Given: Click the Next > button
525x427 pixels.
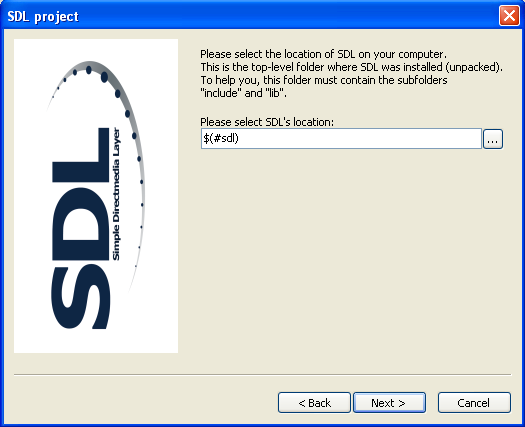Looking at the screenshot, I should point(389,403).
